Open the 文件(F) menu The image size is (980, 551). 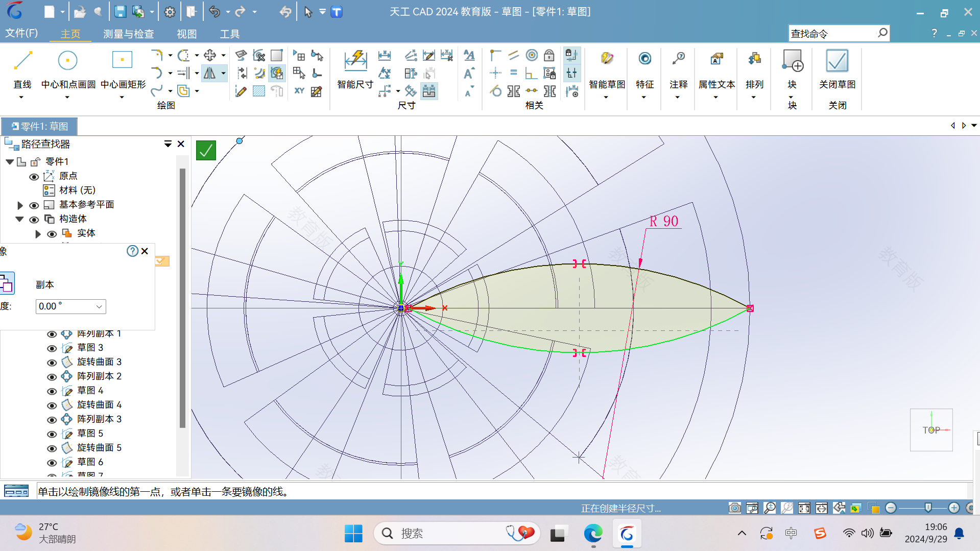click(21, 34)
